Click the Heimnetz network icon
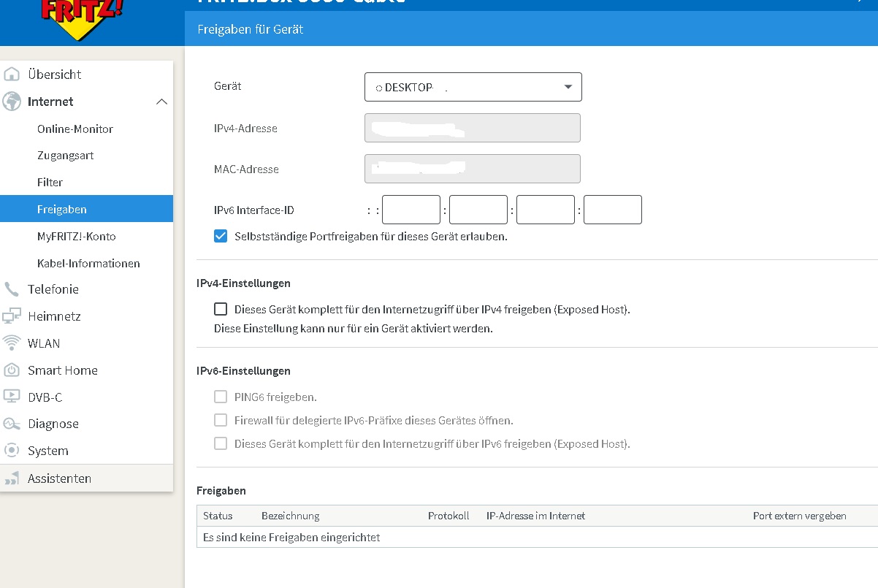 (x=12, y=316)
